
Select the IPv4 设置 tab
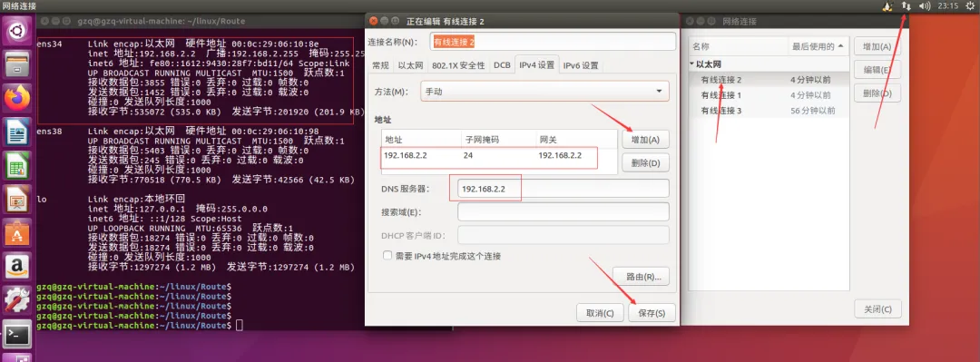click(x=537, y=64)
